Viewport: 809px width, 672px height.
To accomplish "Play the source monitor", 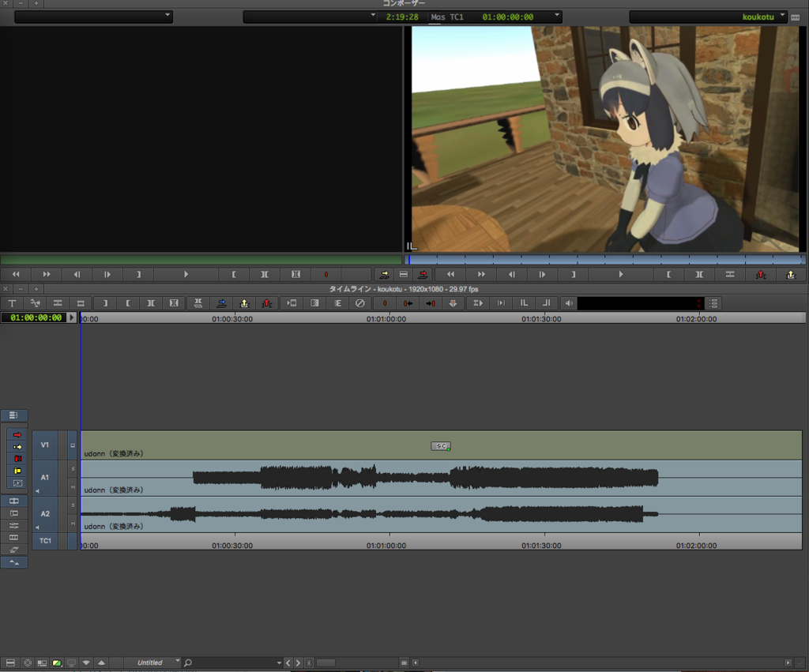I will 186,274.
